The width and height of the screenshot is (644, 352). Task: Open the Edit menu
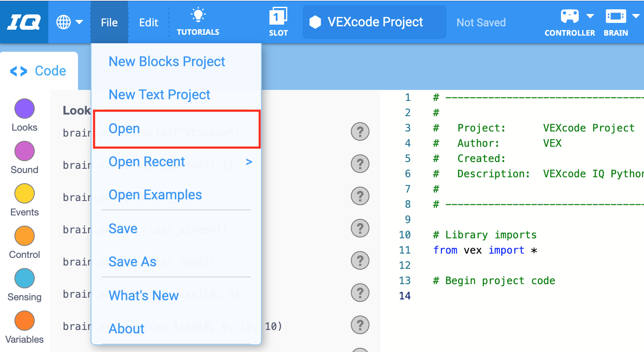[x=149, y=22]
